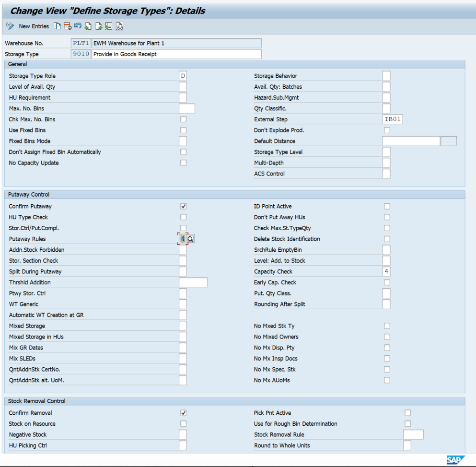Enable HU Type Check checkbox

click(184, 217)
